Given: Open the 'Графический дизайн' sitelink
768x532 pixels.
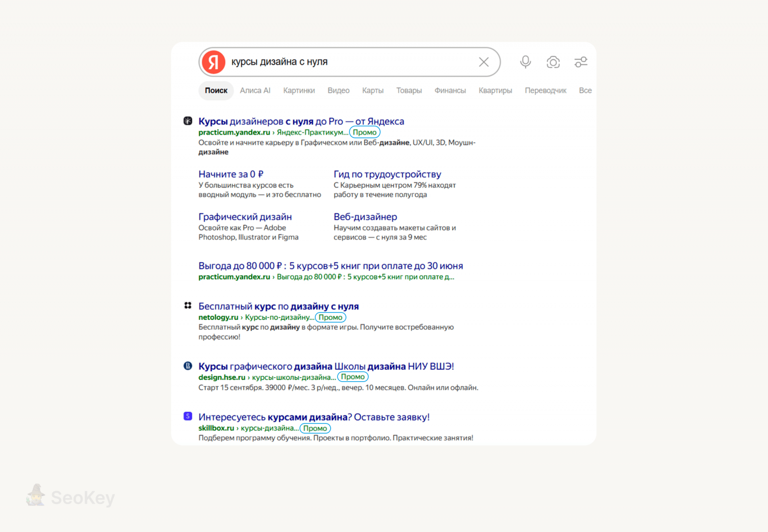Looking at the screenshot, I should click(x=245, y=217).
